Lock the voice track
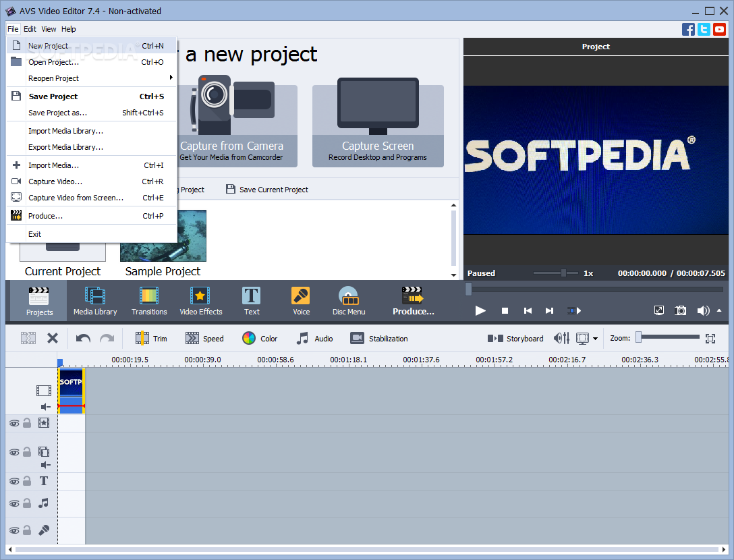Viewport: 734px width, 560px height. coord(27,530)
